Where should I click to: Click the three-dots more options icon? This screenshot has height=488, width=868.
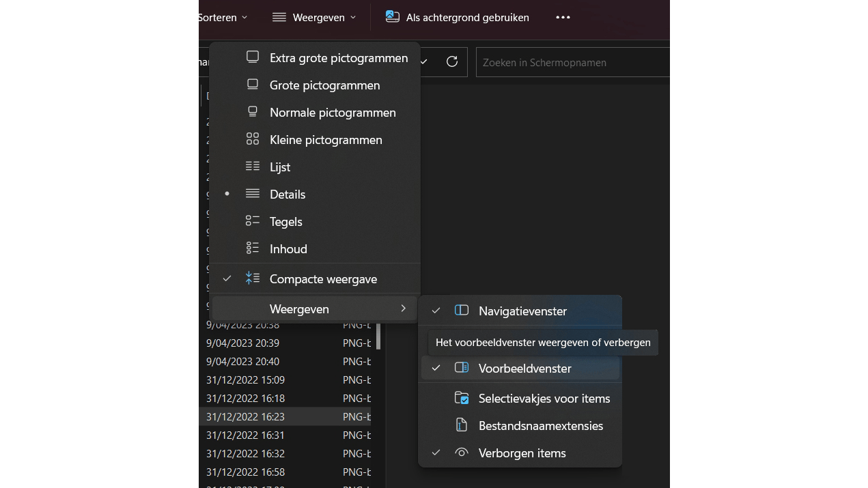pos(563,17)
